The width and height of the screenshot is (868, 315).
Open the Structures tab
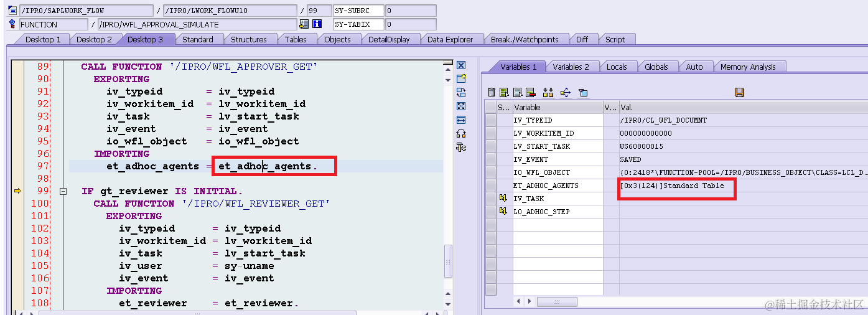click(x=249, y=39)
